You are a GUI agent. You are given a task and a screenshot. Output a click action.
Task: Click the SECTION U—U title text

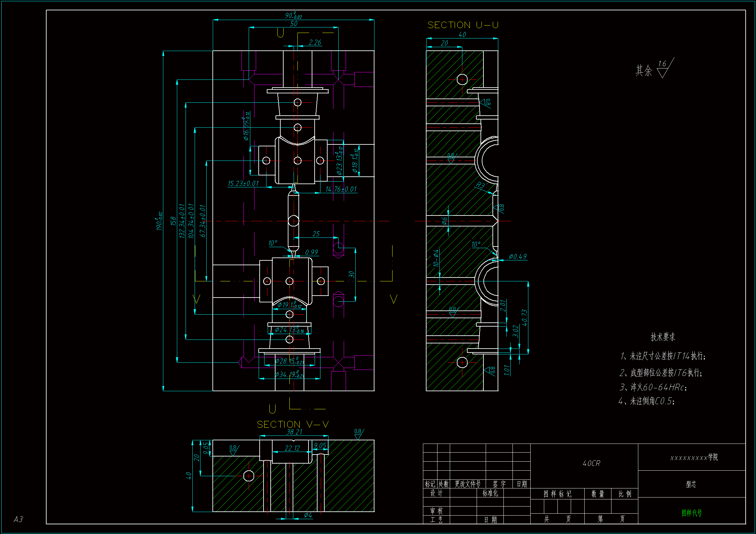point(463,25)
